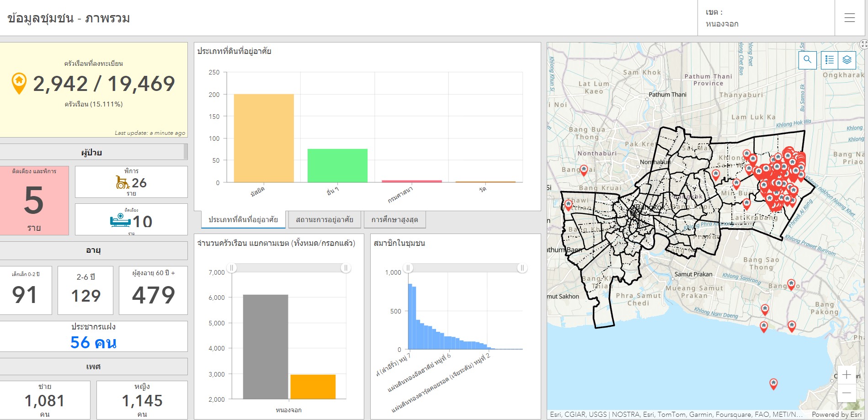Switch to the สถานะการอยู่อาศัย tab

pyautogui.click(x=325, y=220)
